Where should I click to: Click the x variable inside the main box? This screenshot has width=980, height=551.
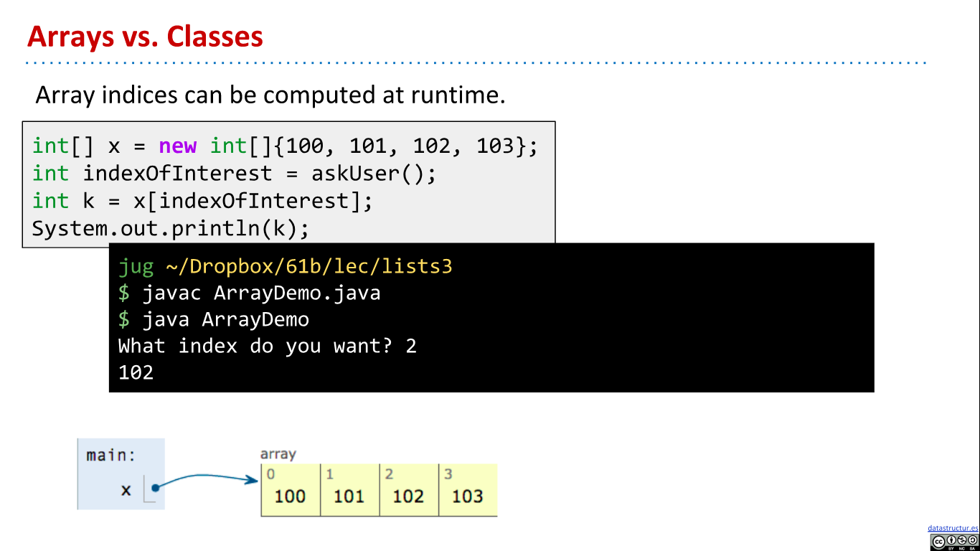point(126,489)
